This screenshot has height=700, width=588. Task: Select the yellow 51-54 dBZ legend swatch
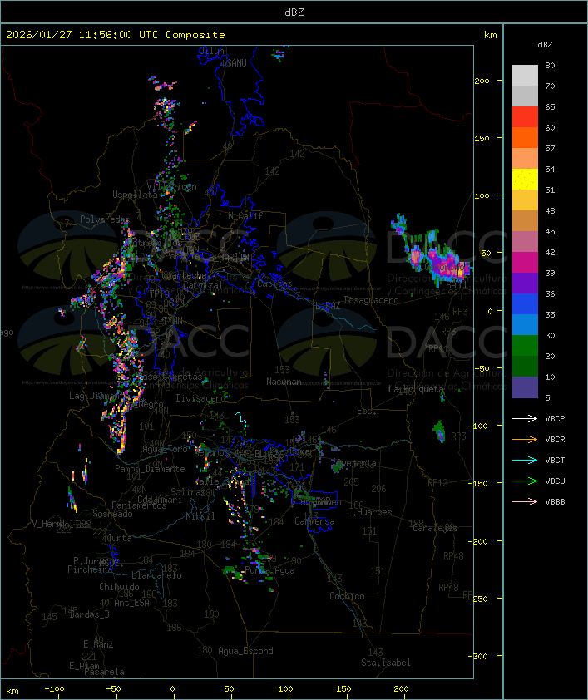coord(525,180)
